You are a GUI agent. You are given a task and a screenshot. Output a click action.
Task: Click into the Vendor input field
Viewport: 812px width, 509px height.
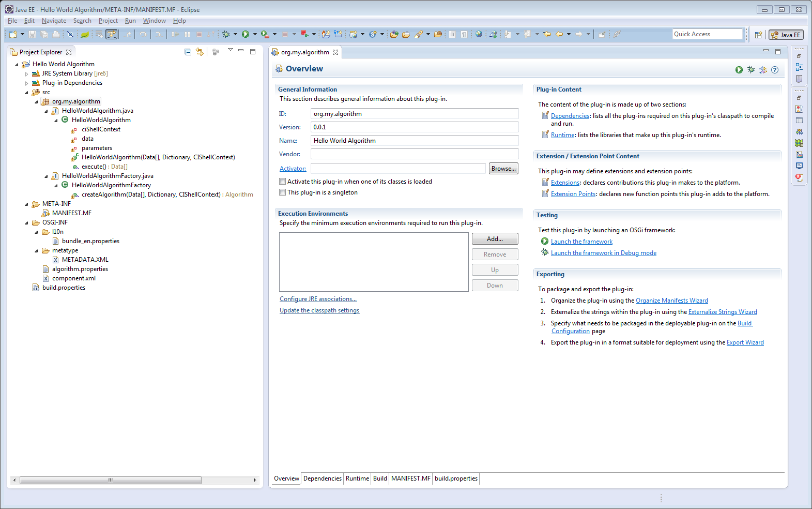(x=415, y=154)
